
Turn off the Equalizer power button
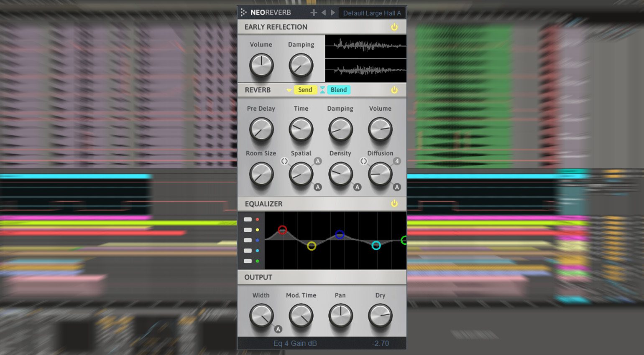coord(394,203)
